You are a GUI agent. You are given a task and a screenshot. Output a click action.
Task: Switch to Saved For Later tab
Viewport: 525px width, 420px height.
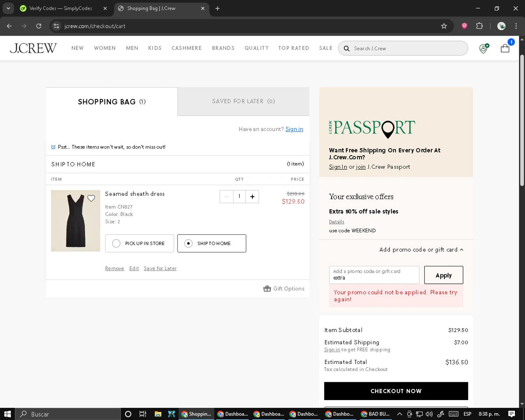(243, 101)
